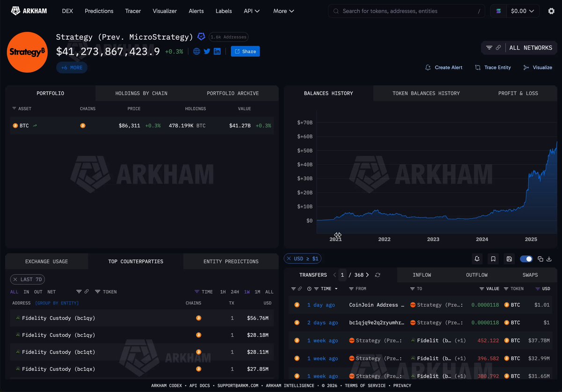Click the token search input field
The width and height of the screenshot is (562, 392).
pos(407,11)
